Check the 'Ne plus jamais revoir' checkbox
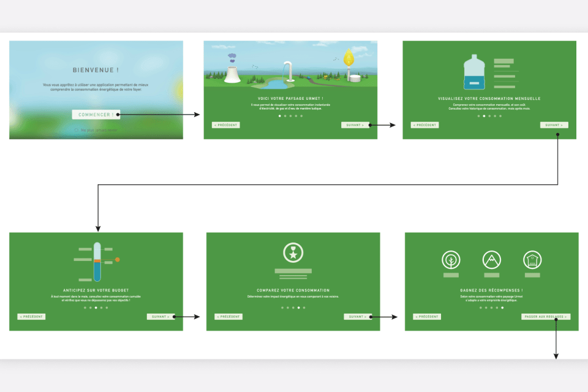The width and height of the screenshot is (588, 392). pyautogui.click(x=77, y=130)
